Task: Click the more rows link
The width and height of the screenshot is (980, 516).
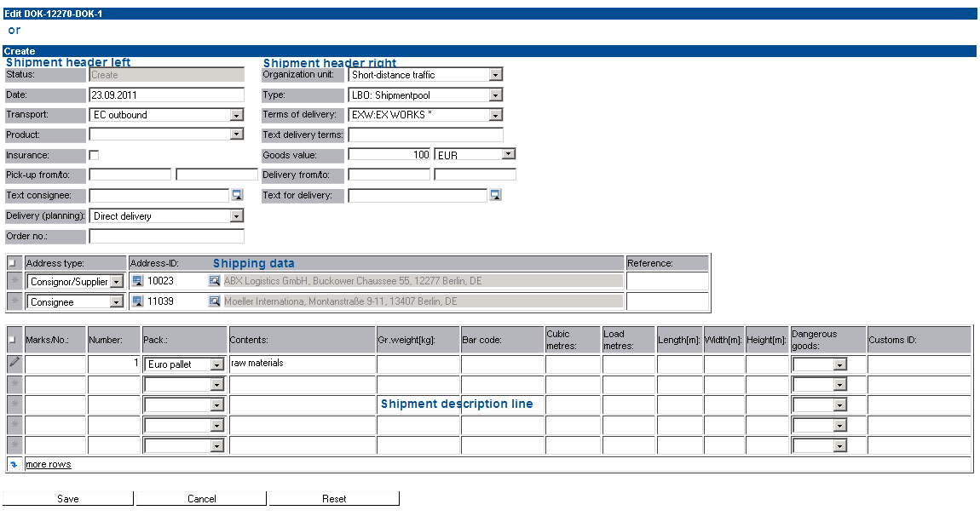Action: (48, 464)
